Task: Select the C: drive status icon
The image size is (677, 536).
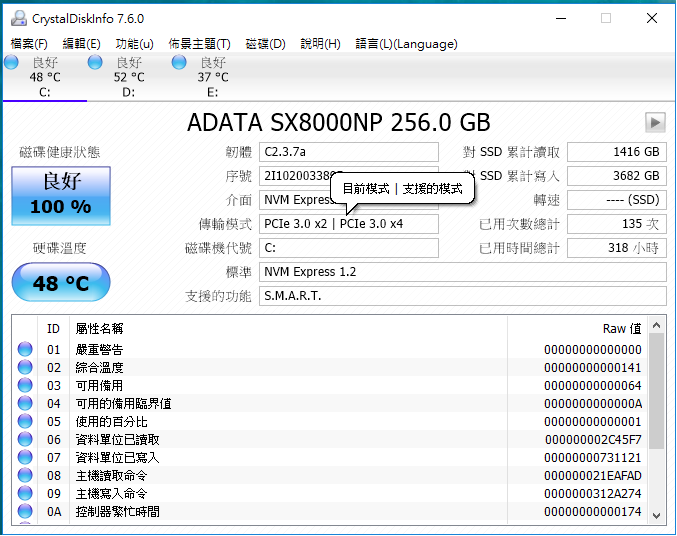Action: tap(11, 63)
